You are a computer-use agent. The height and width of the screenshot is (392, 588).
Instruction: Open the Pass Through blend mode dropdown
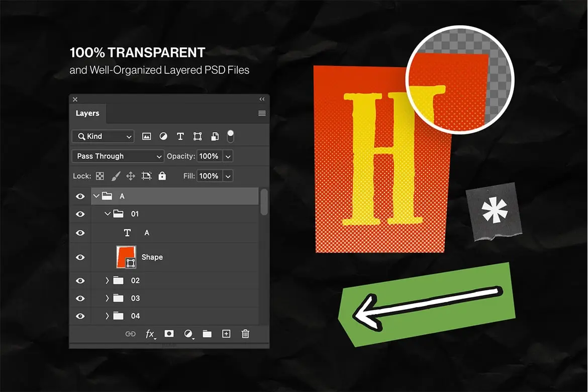pos(118,156)
